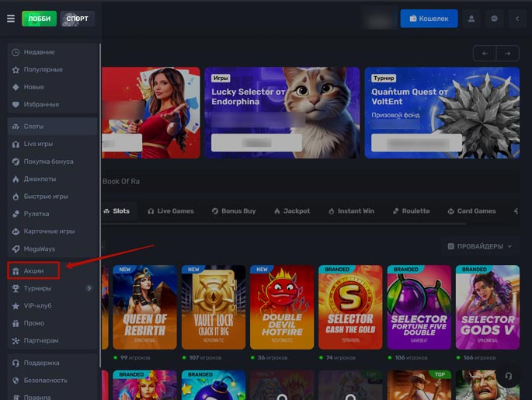532x400 pixels.
Task: Open Рулетка in the sidebar
Action: [x=36, y=214]
